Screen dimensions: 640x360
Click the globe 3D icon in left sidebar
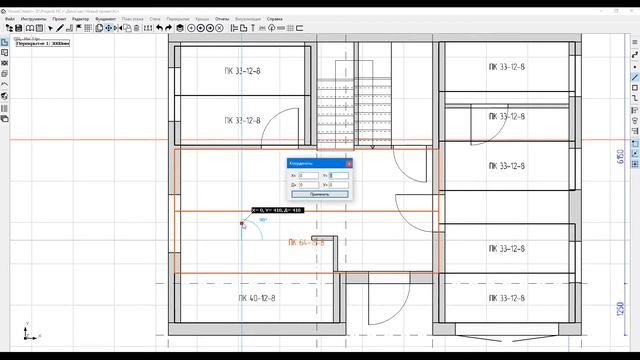pyautogui.click(x=4, y=96)
